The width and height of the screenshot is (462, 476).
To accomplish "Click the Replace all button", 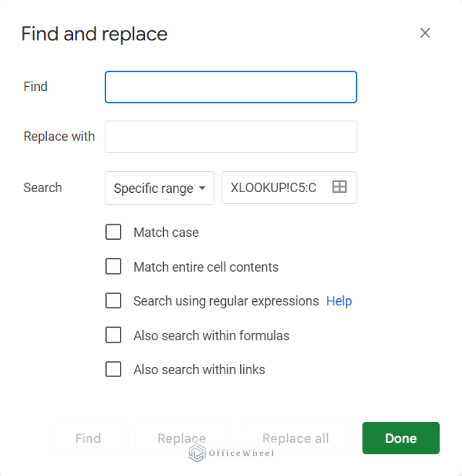I will click(x=295, y=438).
